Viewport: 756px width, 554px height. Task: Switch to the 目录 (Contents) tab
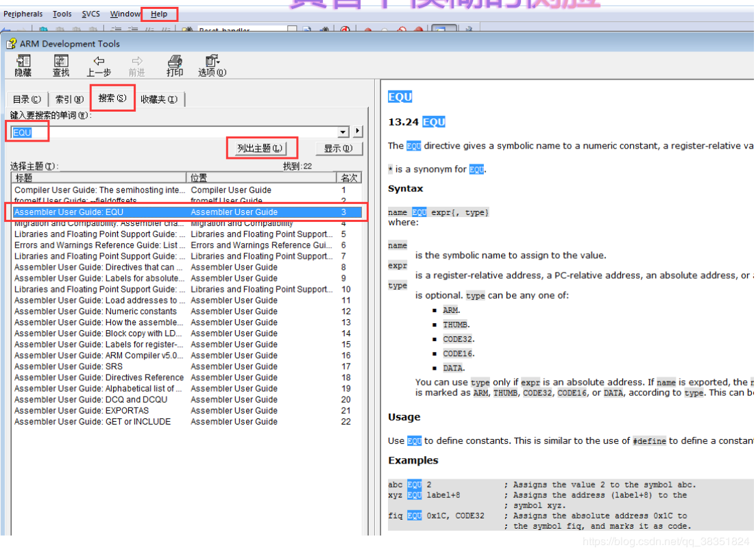pyautogui.click(x=27, y=99)
